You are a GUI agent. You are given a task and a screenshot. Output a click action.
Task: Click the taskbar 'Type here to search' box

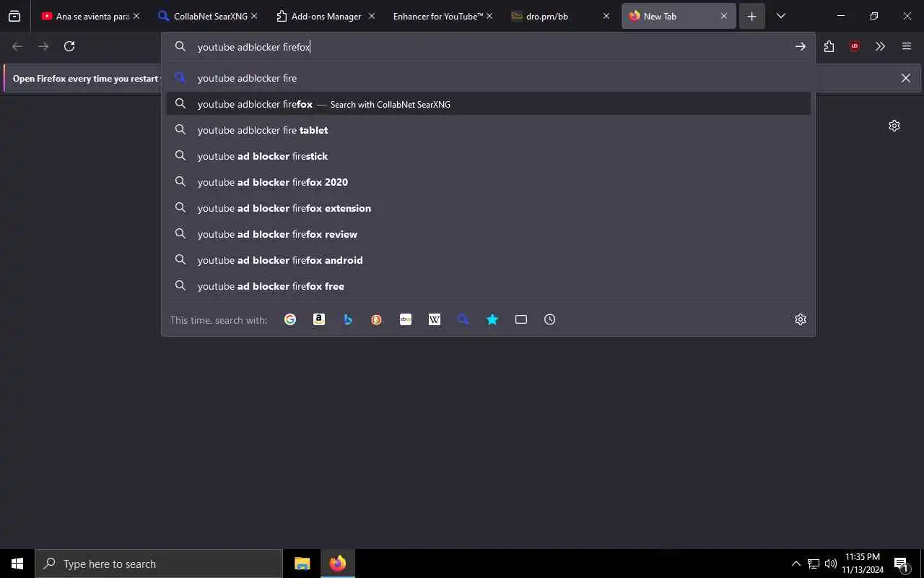[x=159, y=564]
